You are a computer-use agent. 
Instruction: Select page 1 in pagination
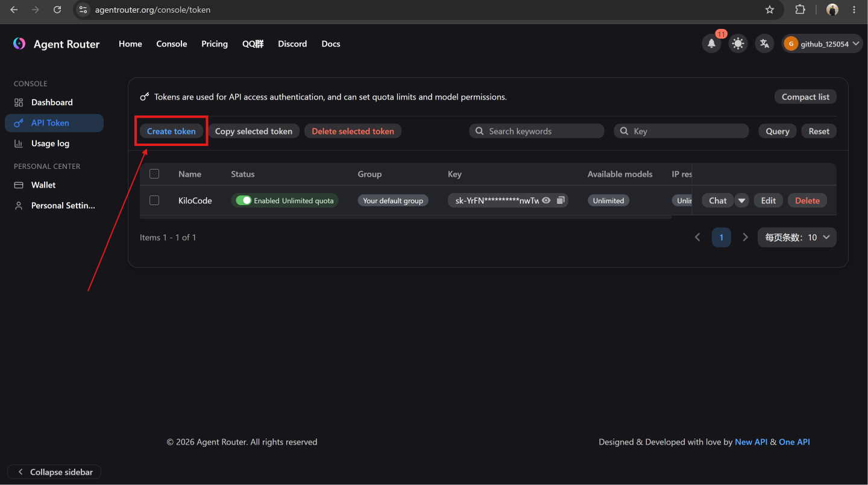[x=722, y=237]
